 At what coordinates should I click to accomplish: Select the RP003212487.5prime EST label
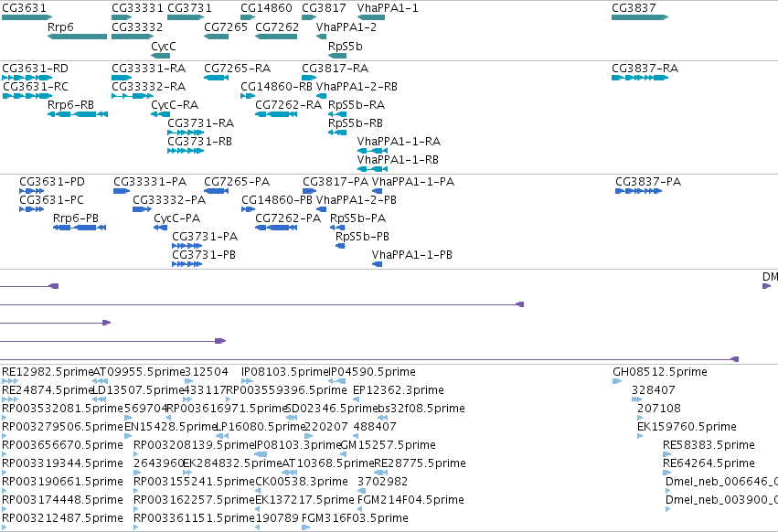[x=62, y=517]
